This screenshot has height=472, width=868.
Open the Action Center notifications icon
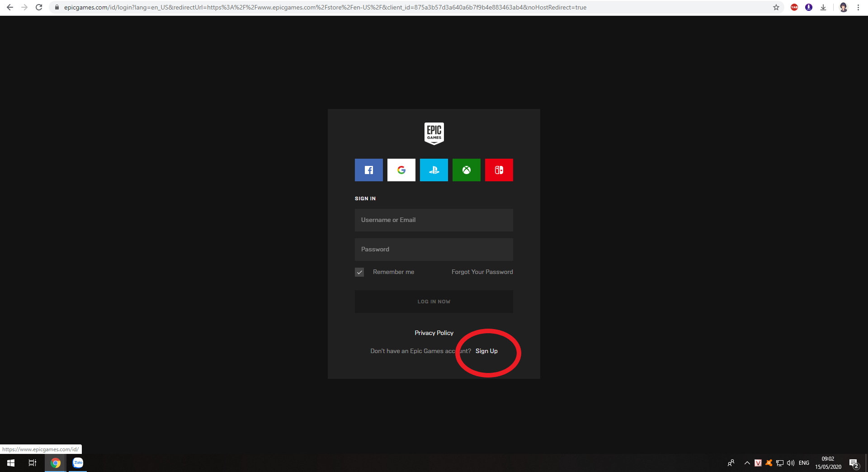tap(854, 463)
